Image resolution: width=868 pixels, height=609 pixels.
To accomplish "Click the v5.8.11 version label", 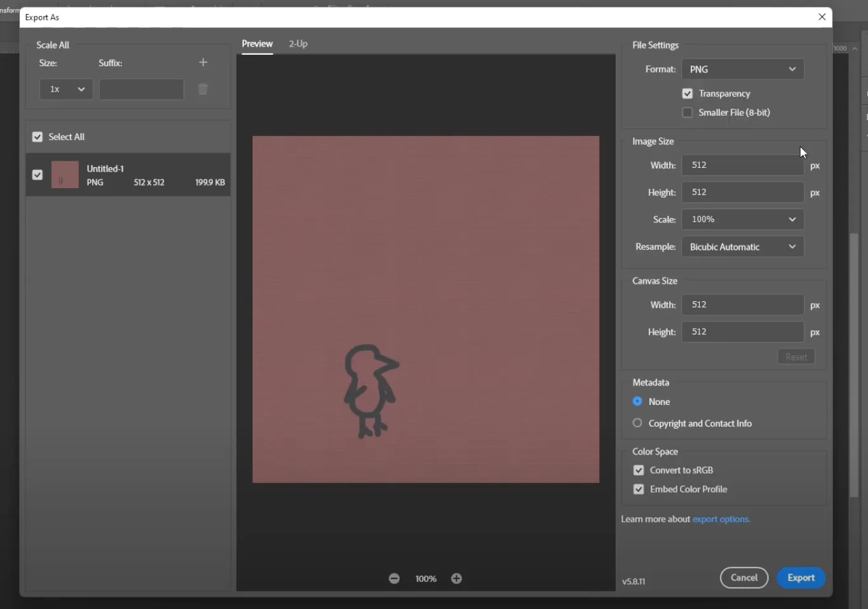I will pyautogui.click(x=634, y=581).
